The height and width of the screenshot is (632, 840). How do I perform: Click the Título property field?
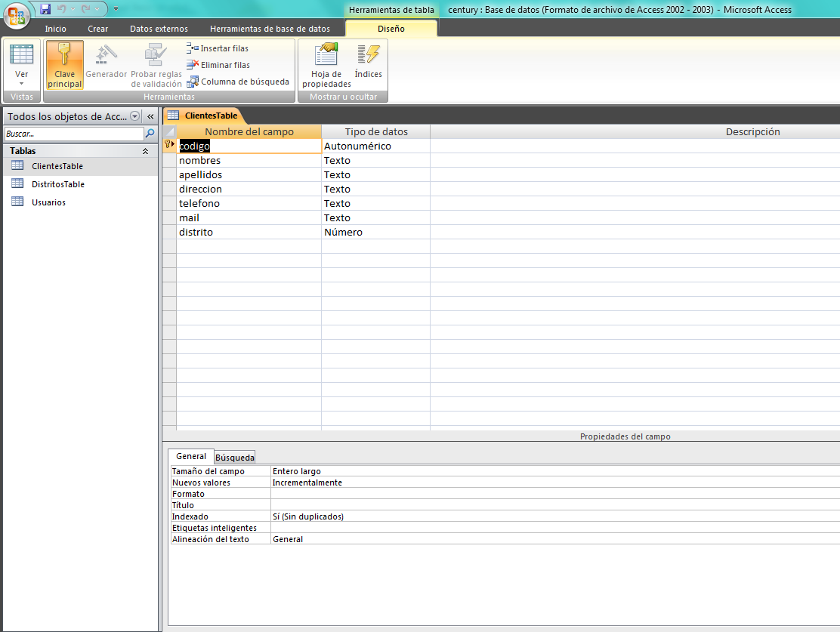(555, 505)
